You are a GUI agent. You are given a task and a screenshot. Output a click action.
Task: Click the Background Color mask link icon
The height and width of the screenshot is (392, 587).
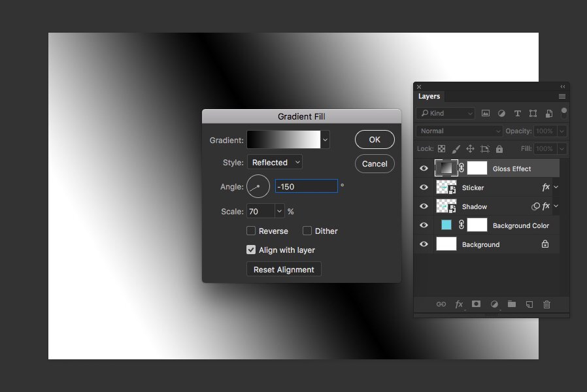[461, 225]
